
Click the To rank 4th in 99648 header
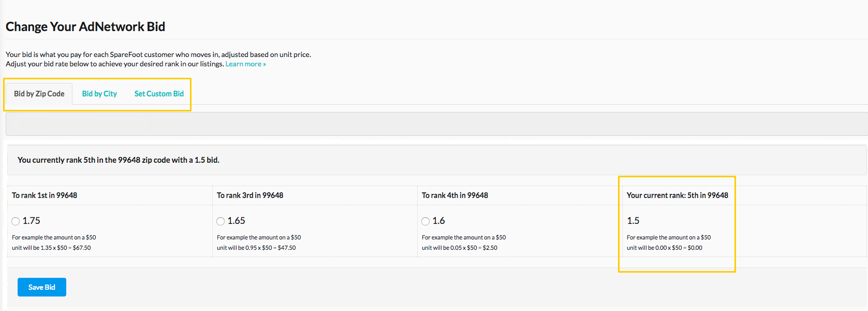[455, 195]
